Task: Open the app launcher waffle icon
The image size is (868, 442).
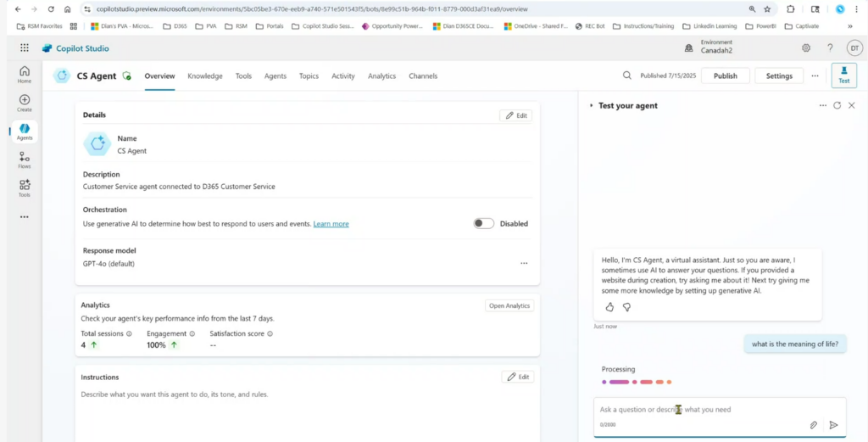Action: (x=25, y=48)
